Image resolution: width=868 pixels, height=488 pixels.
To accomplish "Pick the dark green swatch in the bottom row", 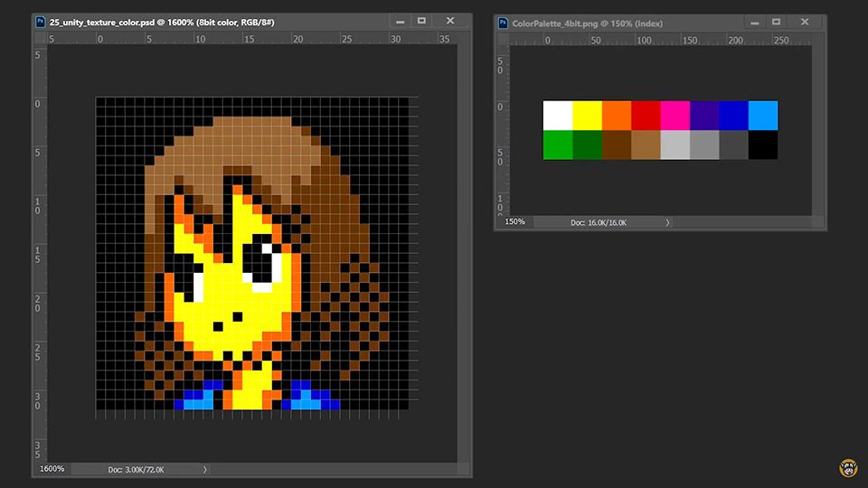I will click(x=587, y=145).
